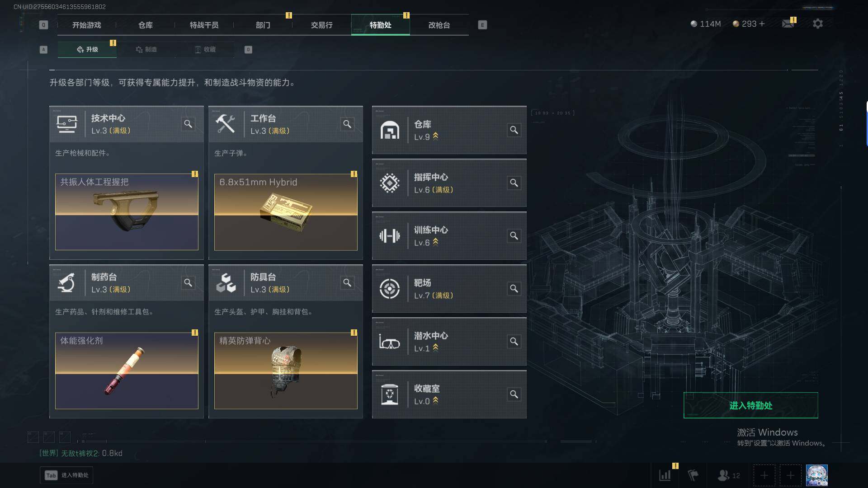Open the flag icon in bottom bar
This screenshot has width=868, height=488.
pos(693,475)
